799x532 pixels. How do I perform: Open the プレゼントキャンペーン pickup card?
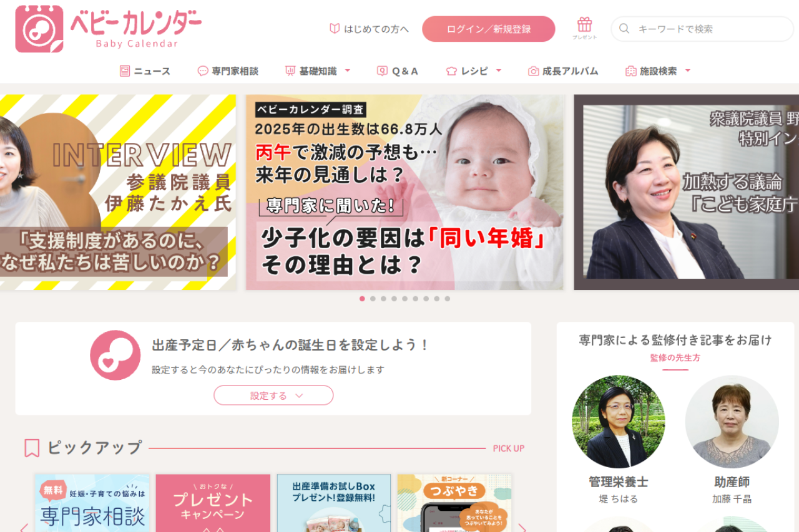[x=213, y=503]
